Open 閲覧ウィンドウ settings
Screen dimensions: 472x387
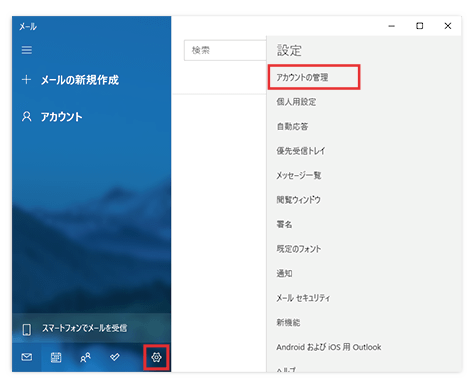click(x=298, y=200)
